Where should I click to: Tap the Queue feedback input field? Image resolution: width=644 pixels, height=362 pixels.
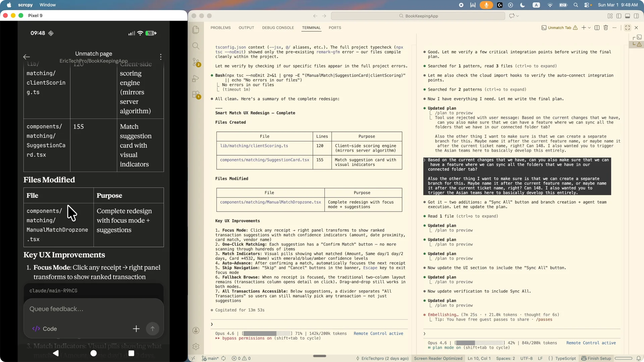pos(94,309)
